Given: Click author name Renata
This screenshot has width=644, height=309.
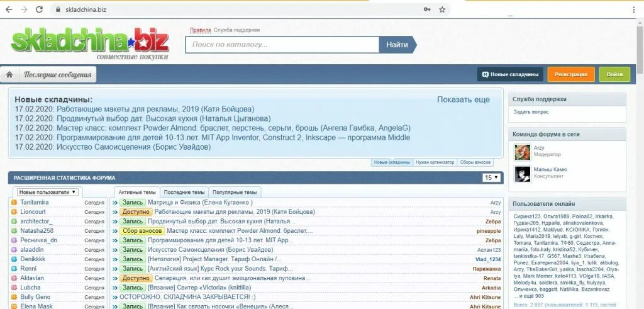Looking at the screenshot, I should pos(492,278).
